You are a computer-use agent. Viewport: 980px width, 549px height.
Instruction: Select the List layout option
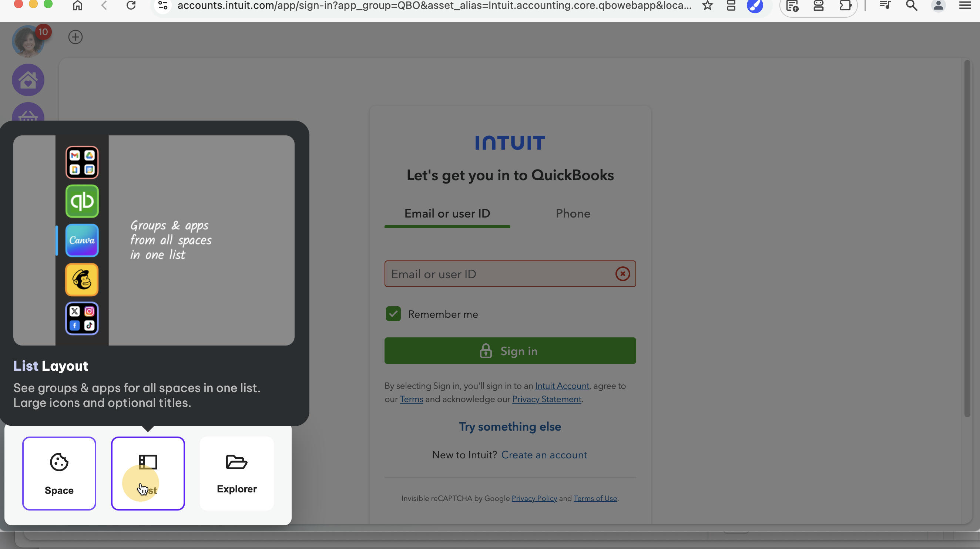click(148, 473)
